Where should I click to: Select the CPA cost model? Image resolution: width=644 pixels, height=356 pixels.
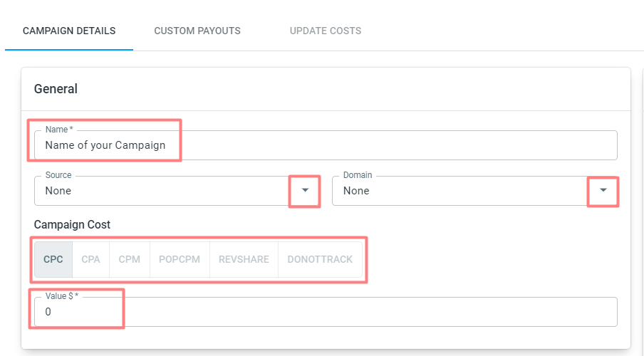pos(90,259)
